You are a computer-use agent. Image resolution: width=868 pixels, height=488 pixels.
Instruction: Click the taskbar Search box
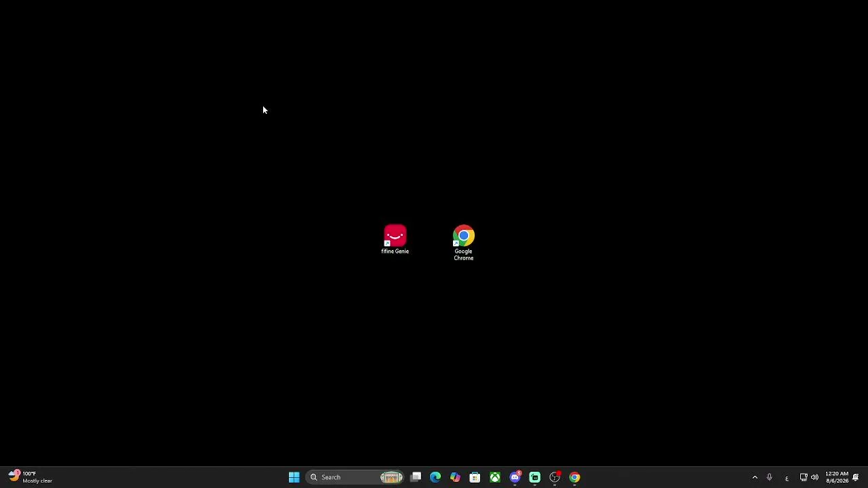pyautogui.click(x=355, y=477)
